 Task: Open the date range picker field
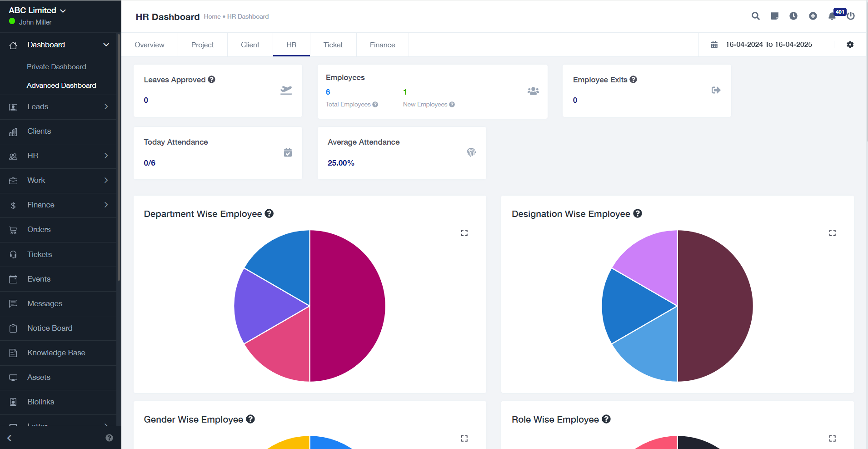coord(768,45)
